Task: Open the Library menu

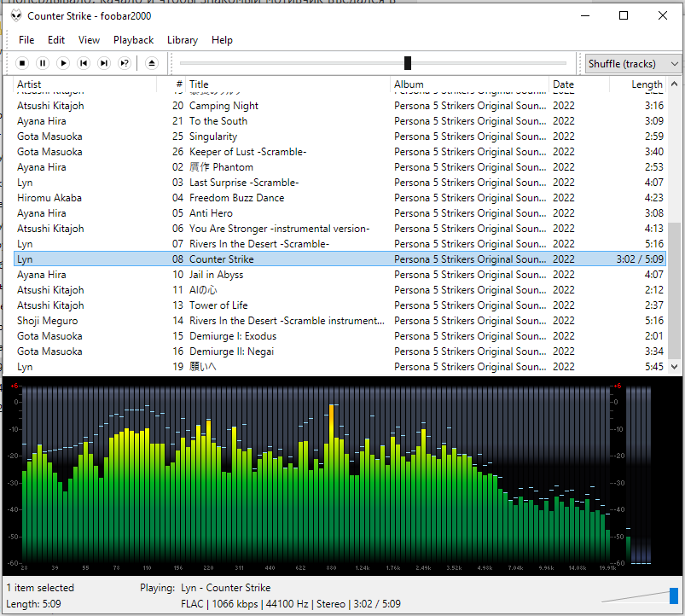Action: 183,40
